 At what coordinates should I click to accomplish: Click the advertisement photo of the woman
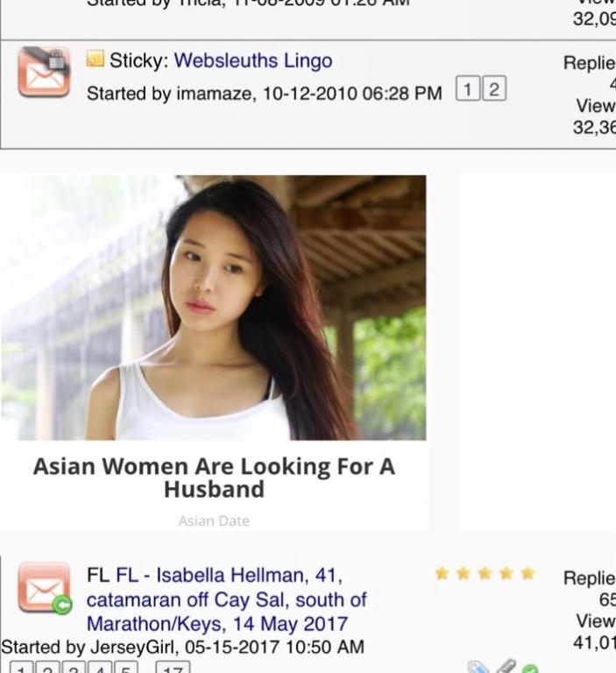213,308
